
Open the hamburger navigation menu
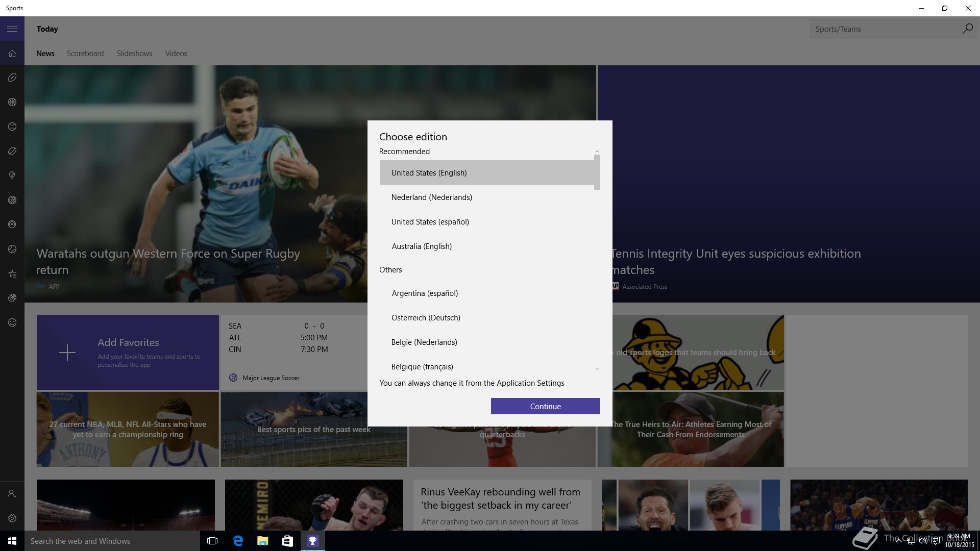[x=12, y=29]
